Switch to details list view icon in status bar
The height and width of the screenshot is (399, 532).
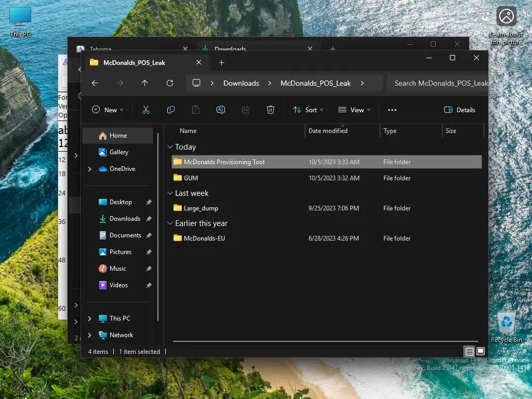tap(469, 351)
